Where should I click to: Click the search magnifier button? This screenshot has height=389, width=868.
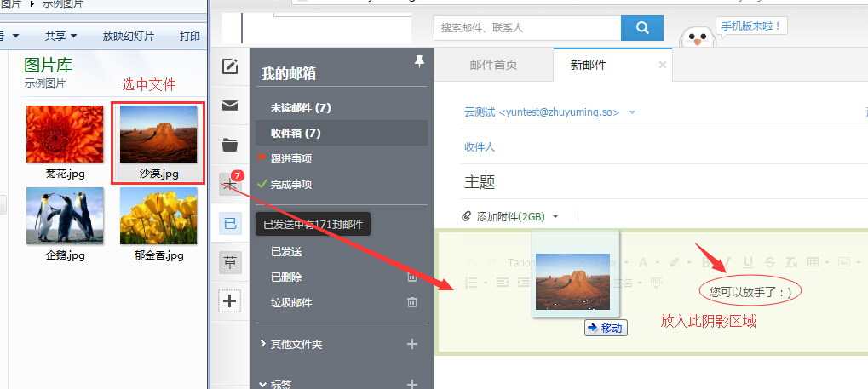click(x=642, y=28)
